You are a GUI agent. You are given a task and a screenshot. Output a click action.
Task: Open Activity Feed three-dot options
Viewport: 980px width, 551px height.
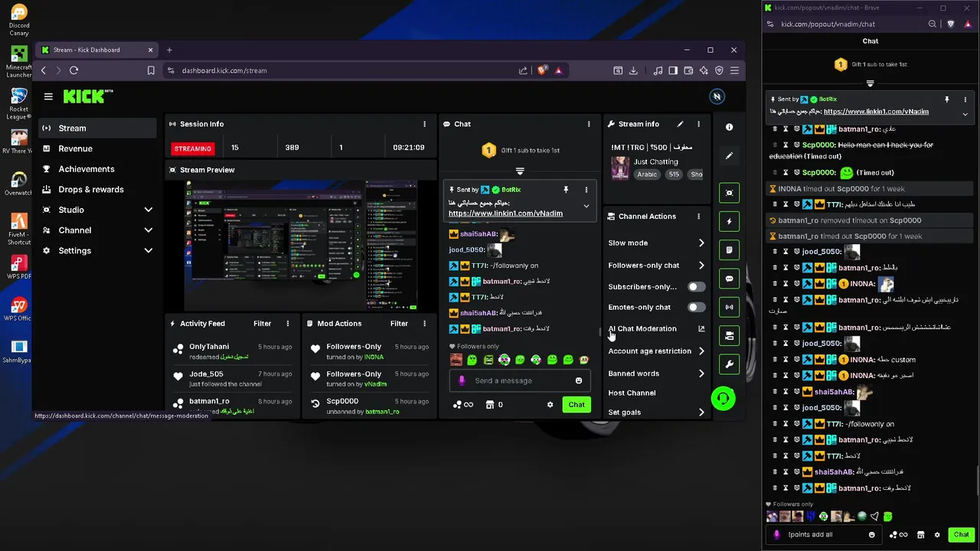click(288, 324)
